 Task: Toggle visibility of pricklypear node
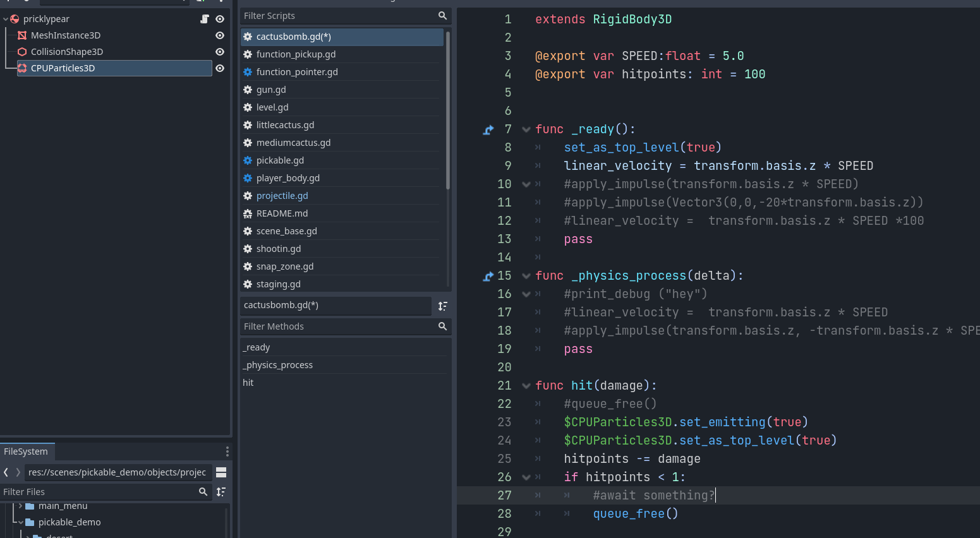(220, 19)
